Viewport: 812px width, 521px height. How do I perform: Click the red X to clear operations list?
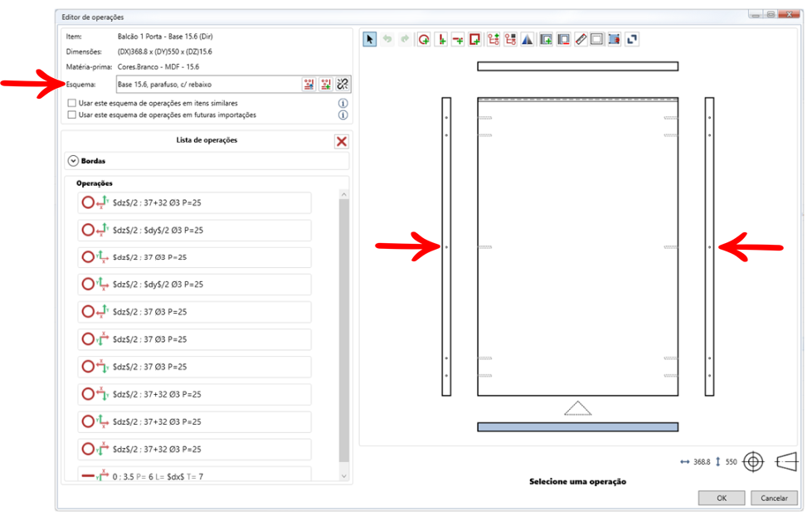(x=341, y=141)
